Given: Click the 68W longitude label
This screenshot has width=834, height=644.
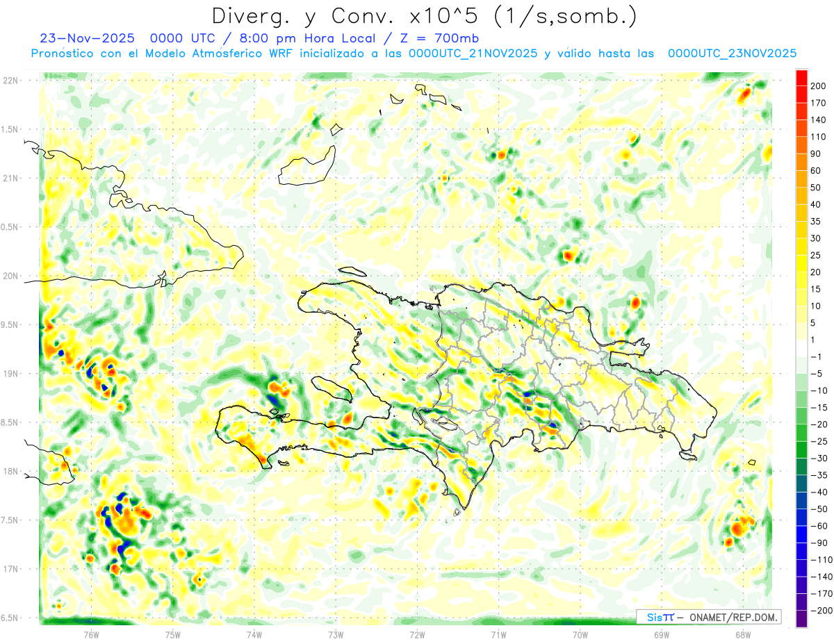Looking at the screenshot, I should click(x=743, y=634).
